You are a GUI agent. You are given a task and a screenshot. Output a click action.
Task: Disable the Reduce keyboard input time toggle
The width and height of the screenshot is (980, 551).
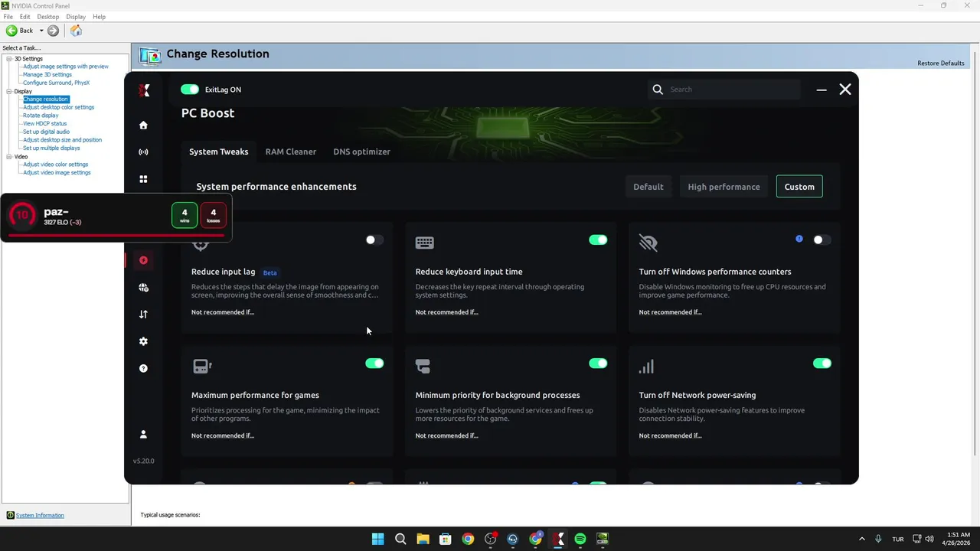click(x=598, y=240)
